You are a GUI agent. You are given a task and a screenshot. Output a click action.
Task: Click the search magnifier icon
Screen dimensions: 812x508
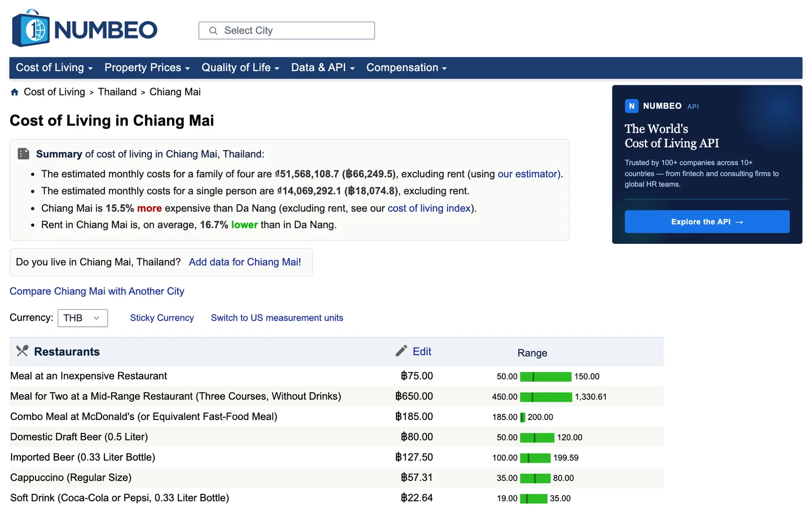tap(213, 31)
